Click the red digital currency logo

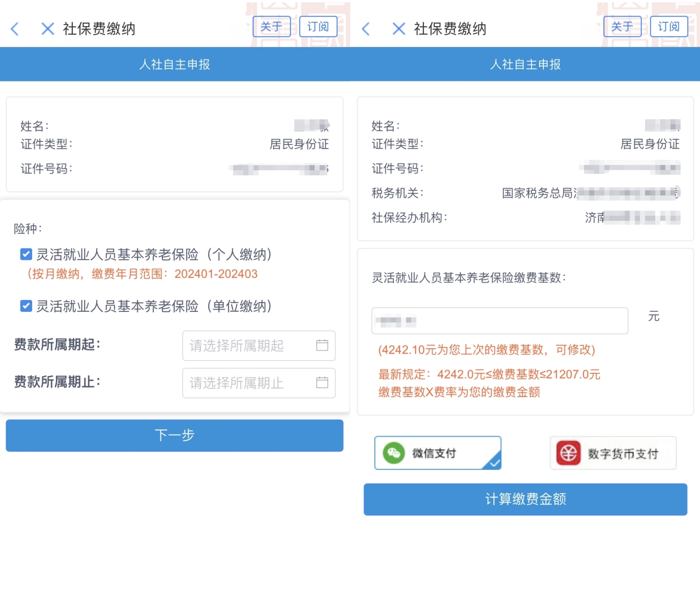click(x=568, y=453)
